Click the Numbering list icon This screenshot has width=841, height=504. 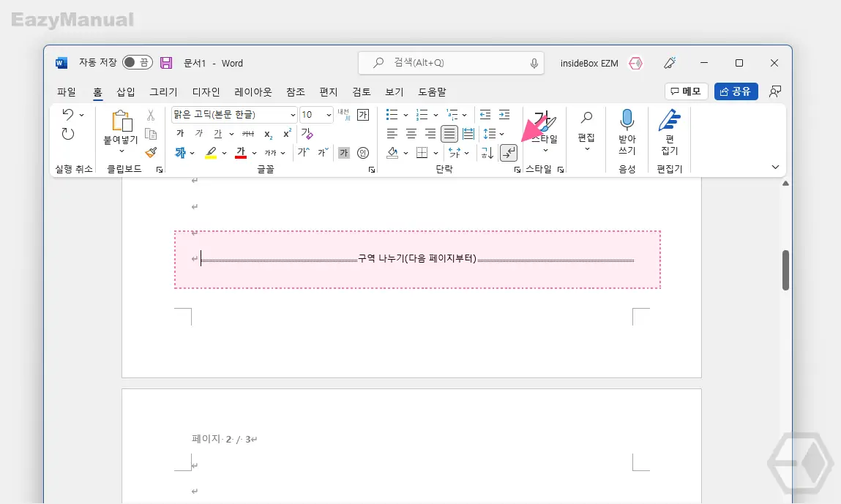point(422,115)
